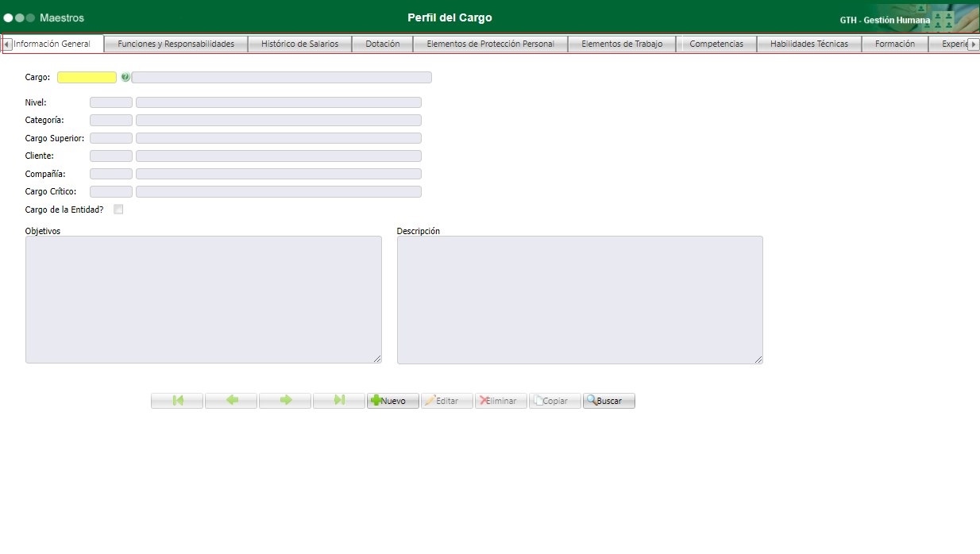Go to the next record
This screenshot has width=980, height=554.
click(x=285, y=401)
